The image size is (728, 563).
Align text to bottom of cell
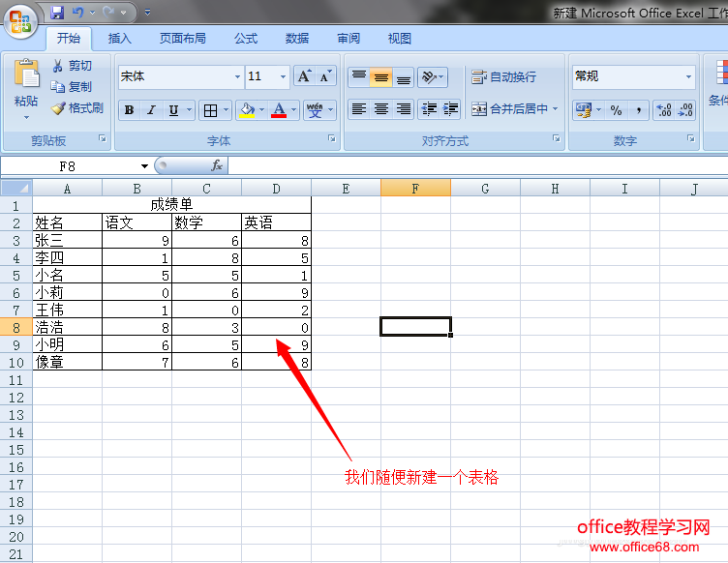click(404, 77)
